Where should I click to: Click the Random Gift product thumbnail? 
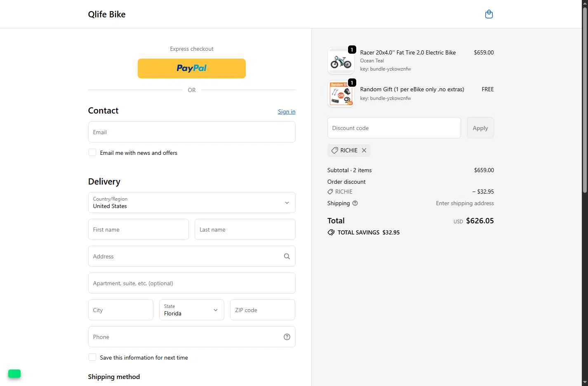pyautogui.click(x=341, y=94)
